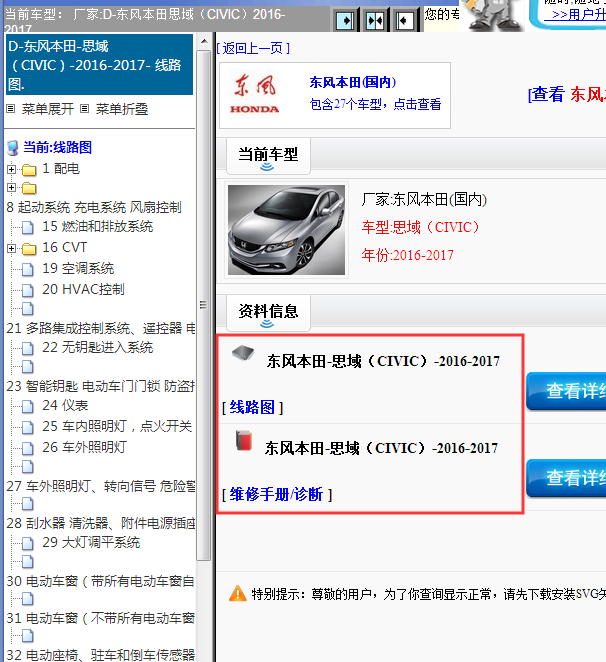
Task: Click the document icon of 26 车外照明灯
Action: [28, 448]
